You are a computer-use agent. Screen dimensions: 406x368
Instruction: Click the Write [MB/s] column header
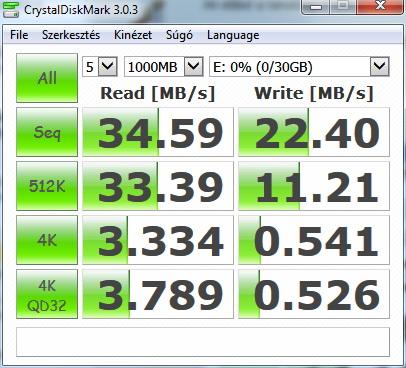[314, 93]
